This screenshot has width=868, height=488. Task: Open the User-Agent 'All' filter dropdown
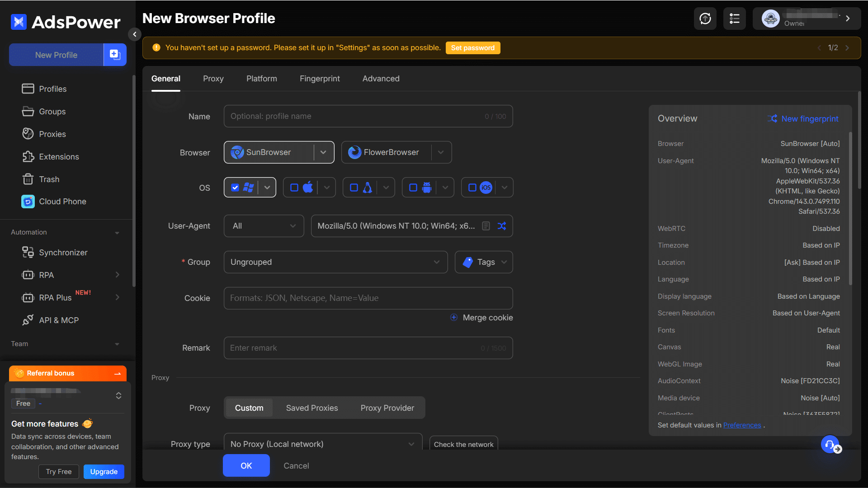(x=264, y=226)
